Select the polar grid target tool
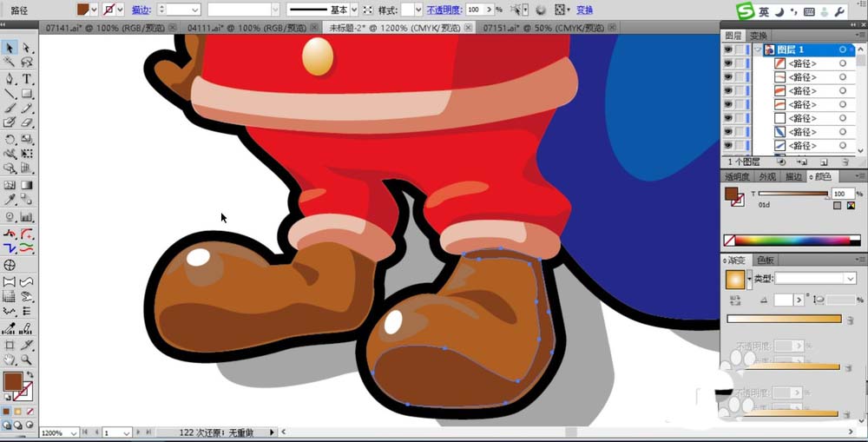Screen dimensions: 868x442 click(10, 266)
